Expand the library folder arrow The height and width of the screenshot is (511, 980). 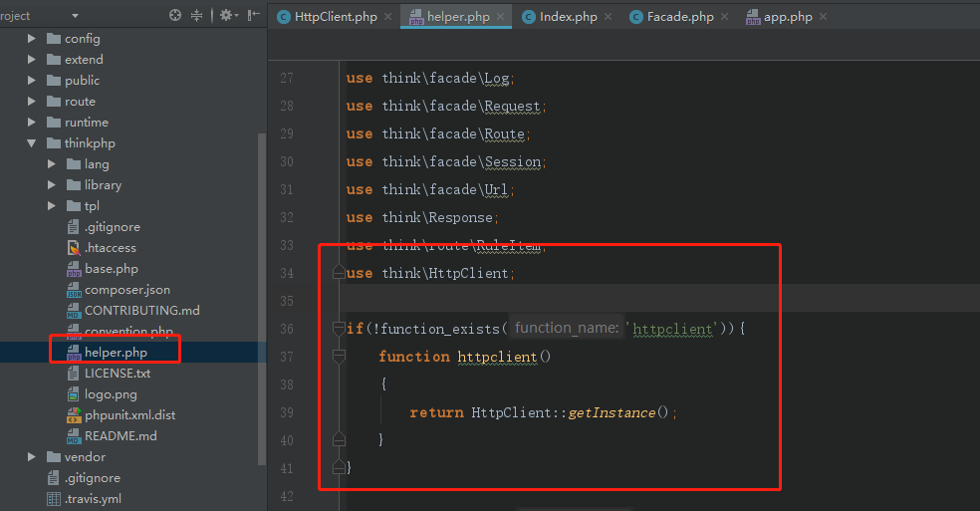click(x=51, y=185)
